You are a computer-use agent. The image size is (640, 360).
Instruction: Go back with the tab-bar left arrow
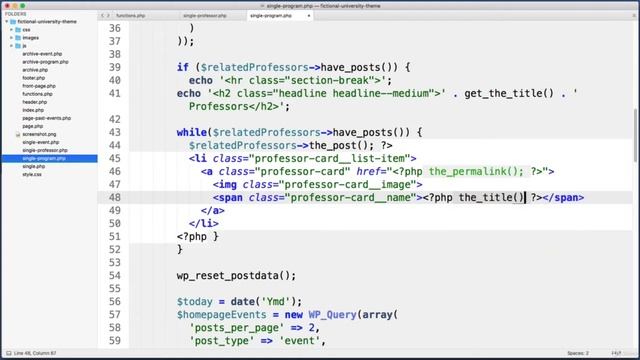(x=102, y=16)
